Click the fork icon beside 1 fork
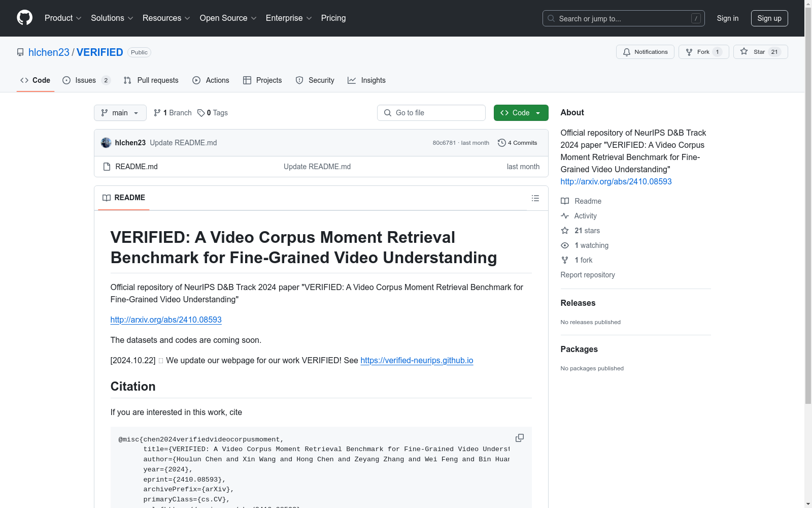 tap(565, 260)
